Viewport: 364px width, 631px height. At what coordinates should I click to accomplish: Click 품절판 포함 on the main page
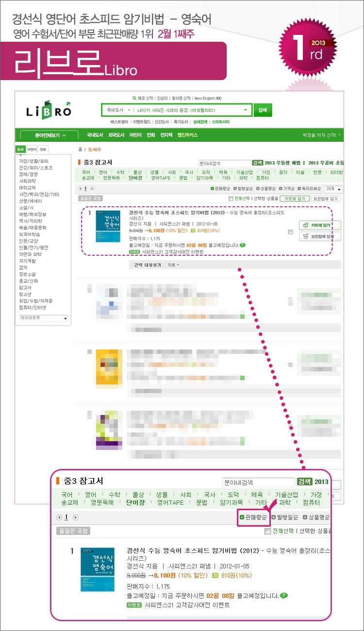click(91, 199)
